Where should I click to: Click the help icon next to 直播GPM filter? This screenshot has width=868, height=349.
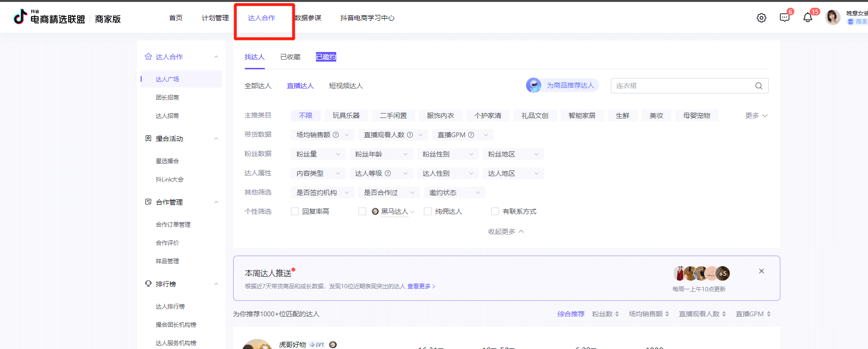click(471, 135)
